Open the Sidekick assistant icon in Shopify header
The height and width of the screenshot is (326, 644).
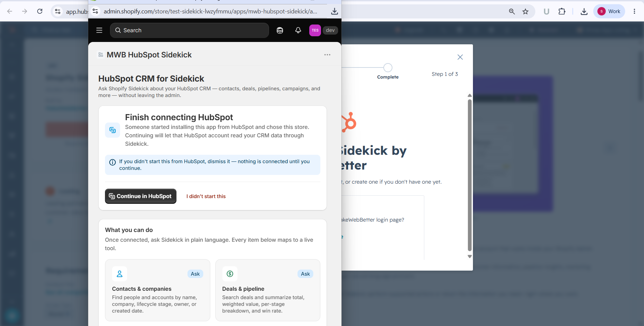(x=280, y=30)
